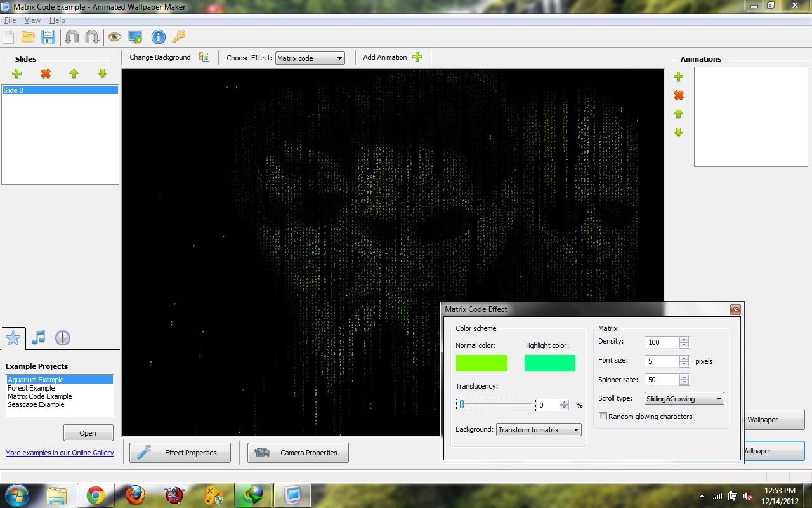Add a new slide with the green plus
This screenshot has height=508, width=812.
pos(17,74)
